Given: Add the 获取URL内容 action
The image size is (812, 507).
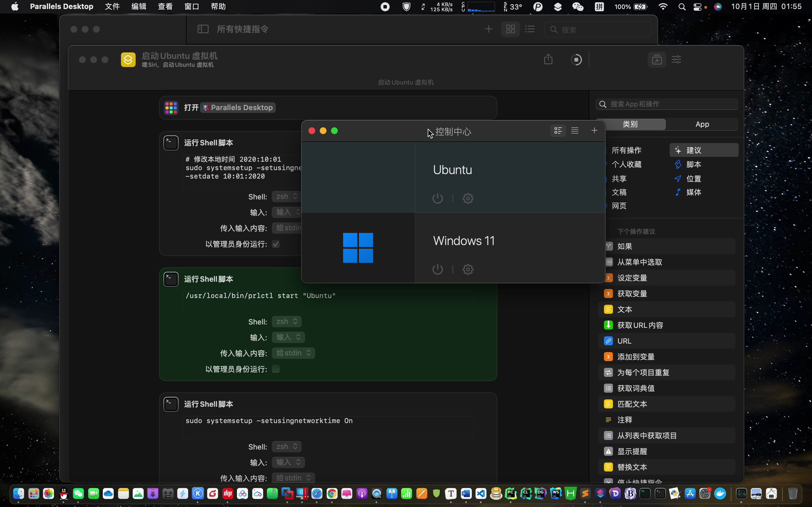Looking at the screenshot, I should (x=640, y=325).
